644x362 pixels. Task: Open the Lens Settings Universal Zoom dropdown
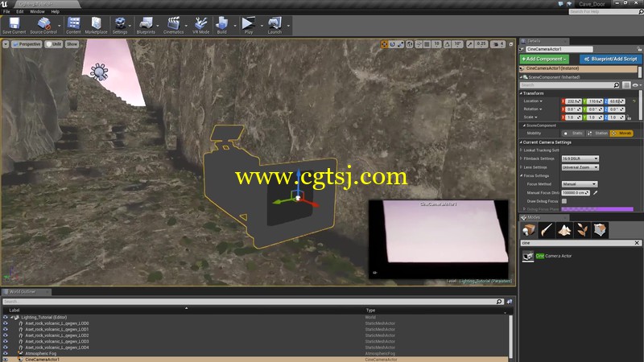point(580,167)
